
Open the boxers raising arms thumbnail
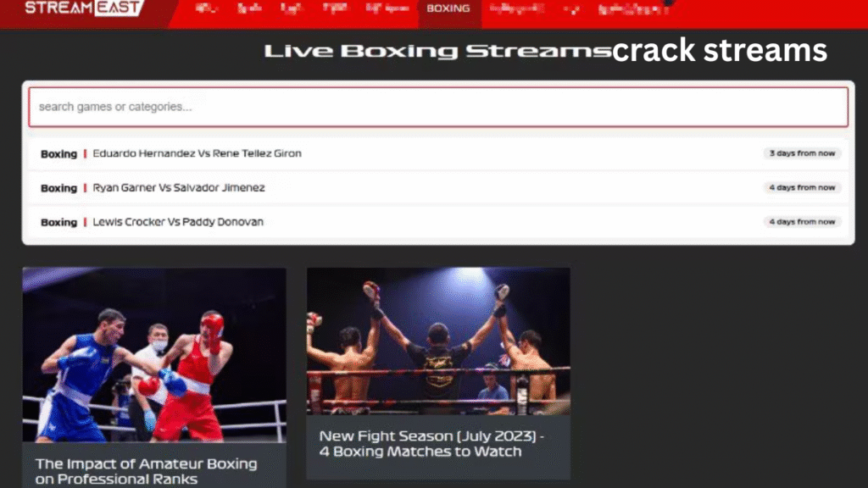point(438,341)
